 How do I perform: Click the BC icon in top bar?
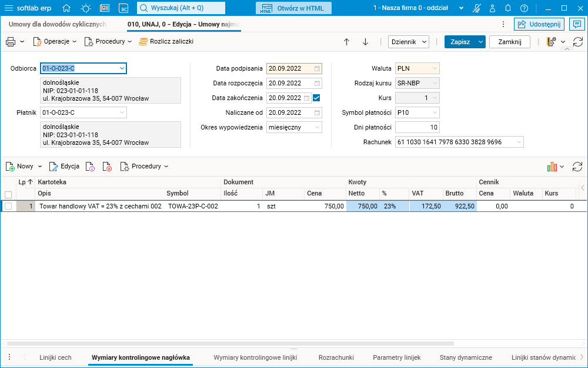pyautogui.click(x=123, y=8)
